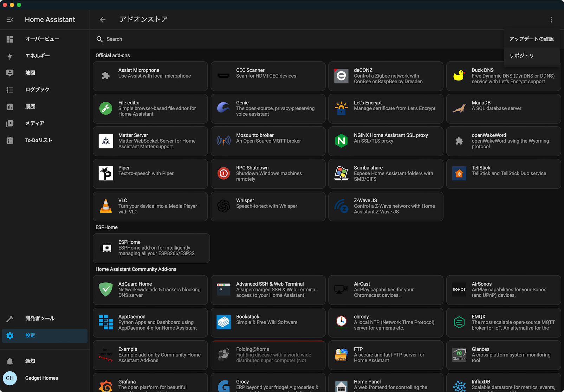This screenshot has height=392, width=564.
Task: Click the Advanced SSH terminal icon
Action: 223,290
